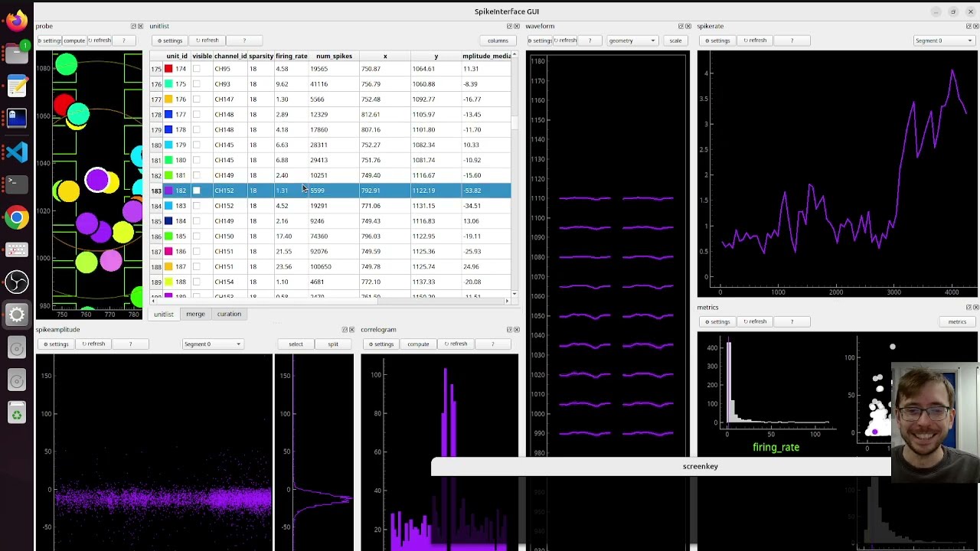Open the Trash in the dock
980x551 pixels.
pos(17,414)
